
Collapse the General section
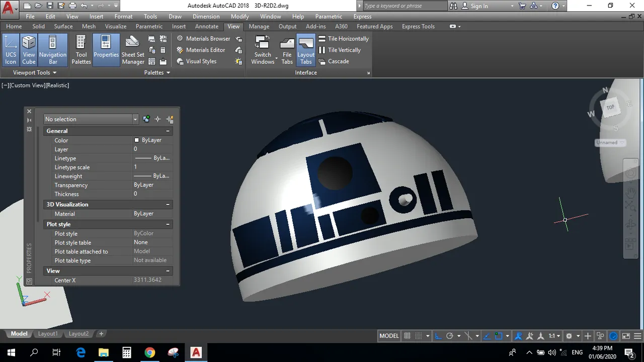(x=168, y=131)
